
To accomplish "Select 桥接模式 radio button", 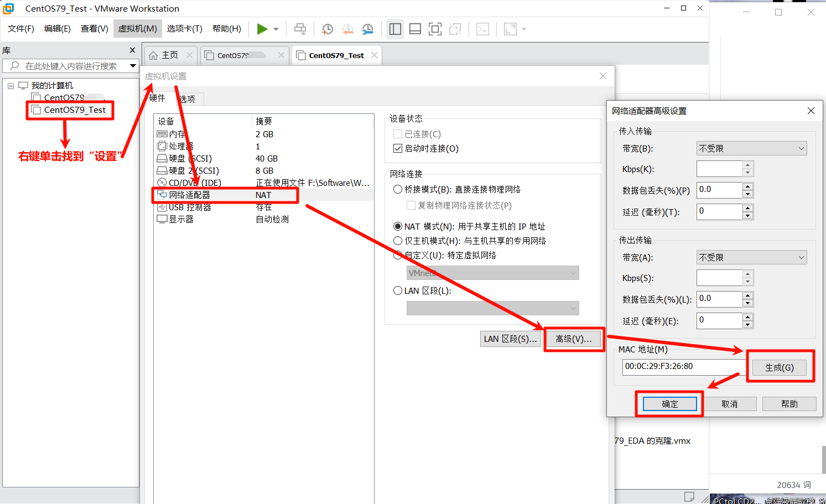I will (x=397, y=189).
